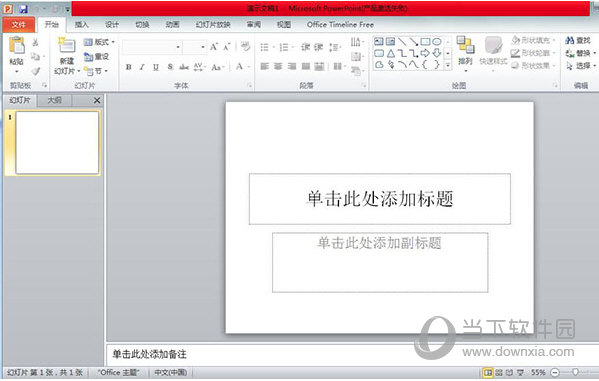
Task: Switch to Outline (大纲) pane tab
Action: tap(54, 101)
